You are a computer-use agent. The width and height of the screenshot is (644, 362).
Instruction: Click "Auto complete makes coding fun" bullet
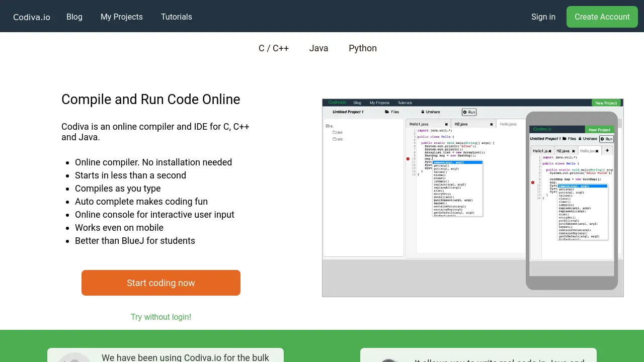[141, 202]
